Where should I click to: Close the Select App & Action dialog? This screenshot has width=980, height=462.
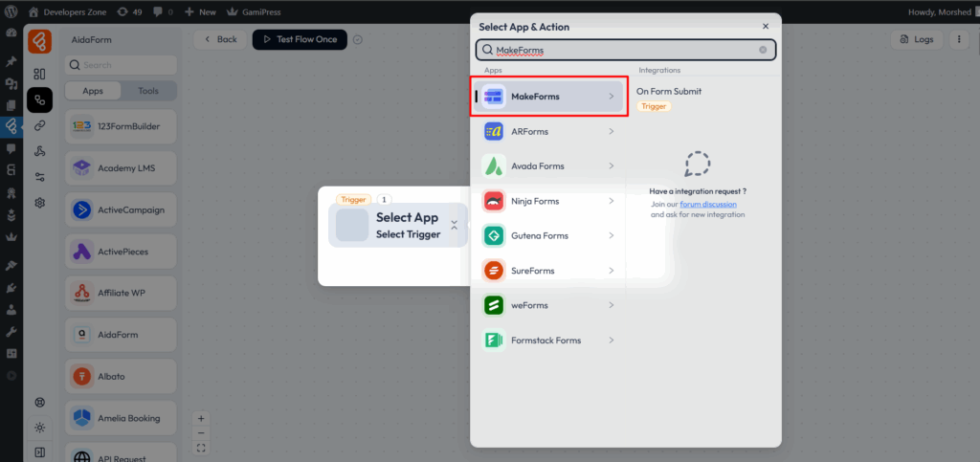coord(766,26)
